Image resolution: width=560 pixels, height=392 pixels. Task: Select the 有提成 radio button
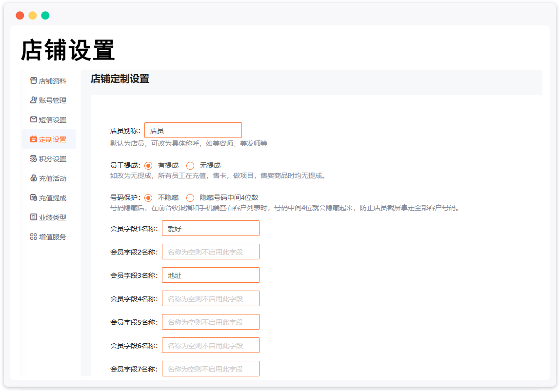coord(148,165)
